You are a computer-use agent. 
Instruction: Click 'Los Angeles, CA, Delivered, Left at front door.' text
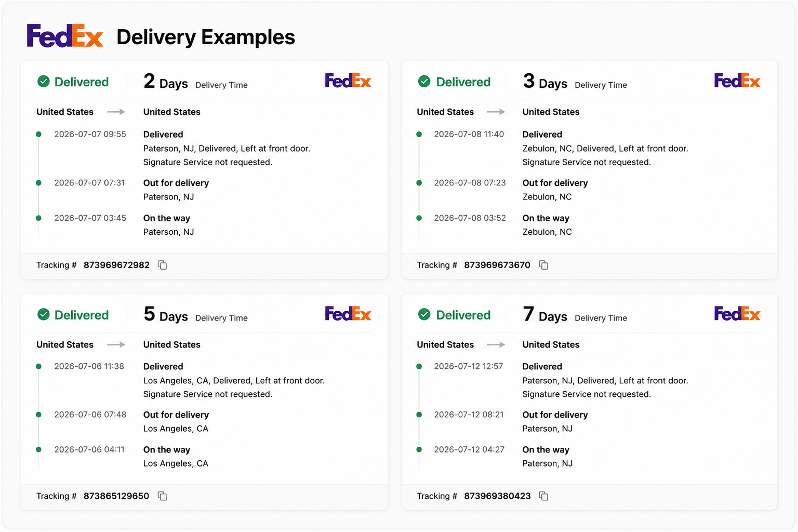tap(234, 381)
